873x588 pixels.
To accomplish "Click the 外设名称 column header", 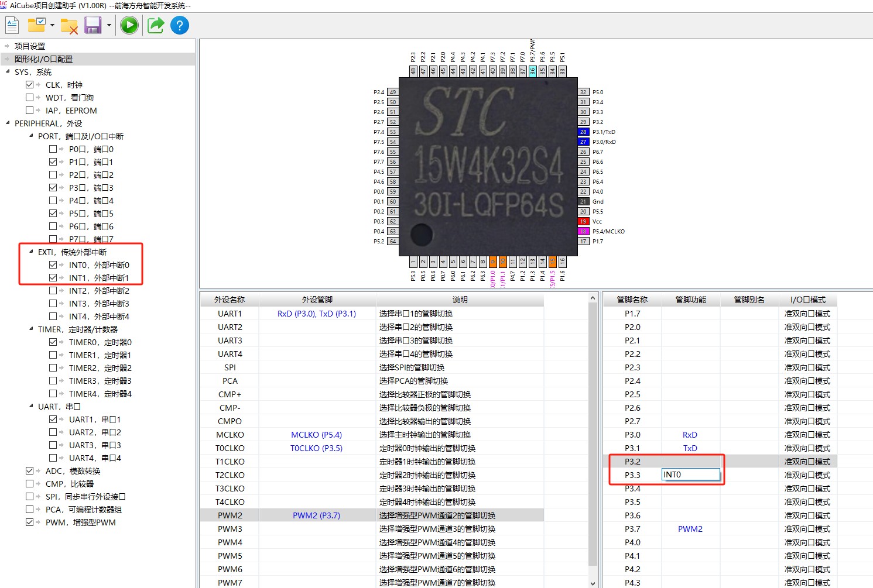I will (230, 300).
